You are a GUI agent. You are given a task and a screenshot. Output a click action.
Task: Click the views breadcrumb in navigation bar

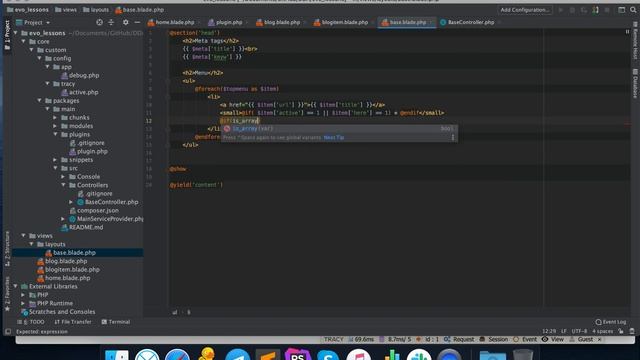pos(66,10)
